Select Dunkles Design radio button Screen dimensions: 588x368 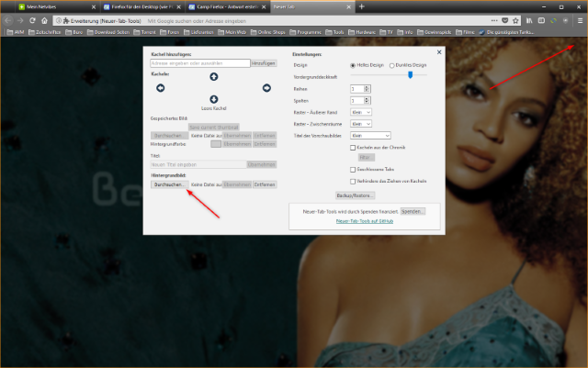pyautogui.click(x=392, y=65)
